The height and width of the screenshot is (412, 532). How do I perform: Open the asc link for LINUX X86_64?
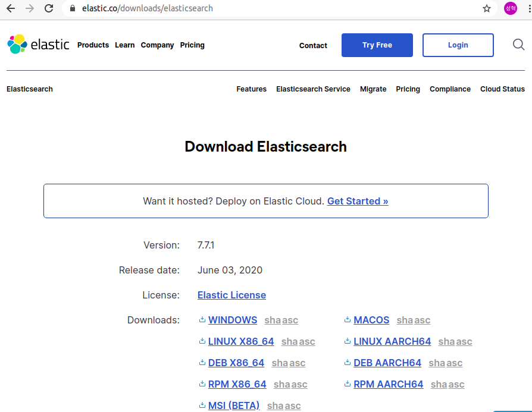307,341
